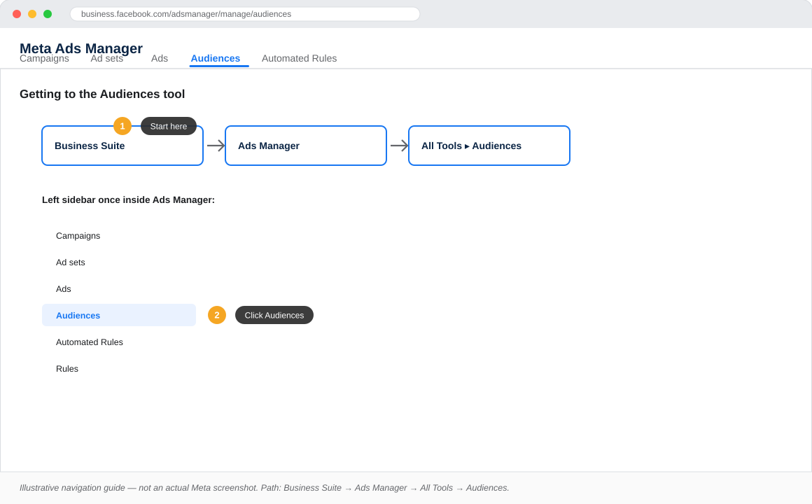Select the Ads tab in top navigation

[x=160, y=59]
